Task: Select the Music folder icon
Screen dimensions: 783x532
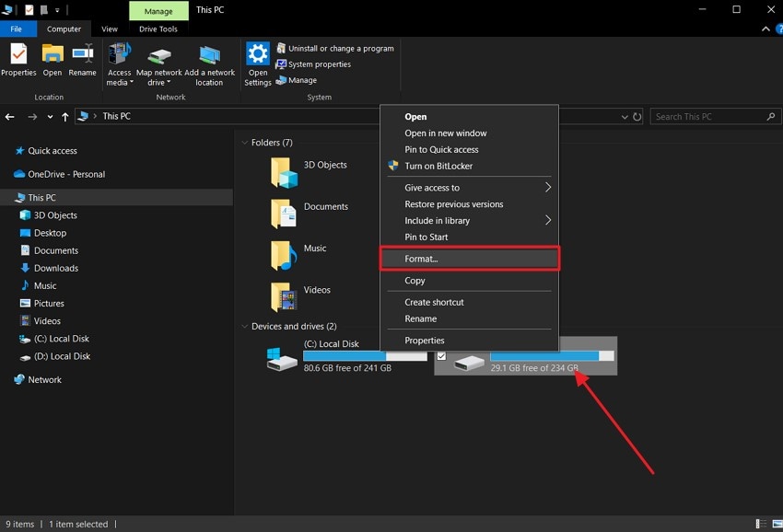Action: (x=284, y=256)
